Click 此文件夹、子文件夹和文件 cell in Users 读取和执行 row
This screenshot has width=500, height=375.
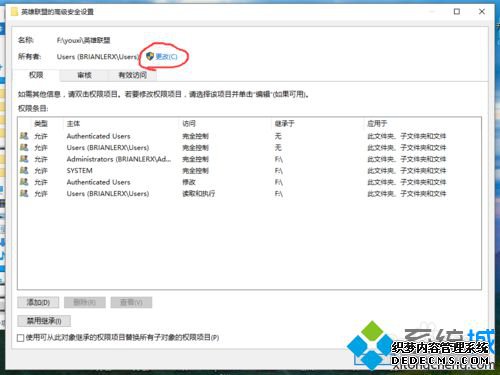click(x=407, y=194)
